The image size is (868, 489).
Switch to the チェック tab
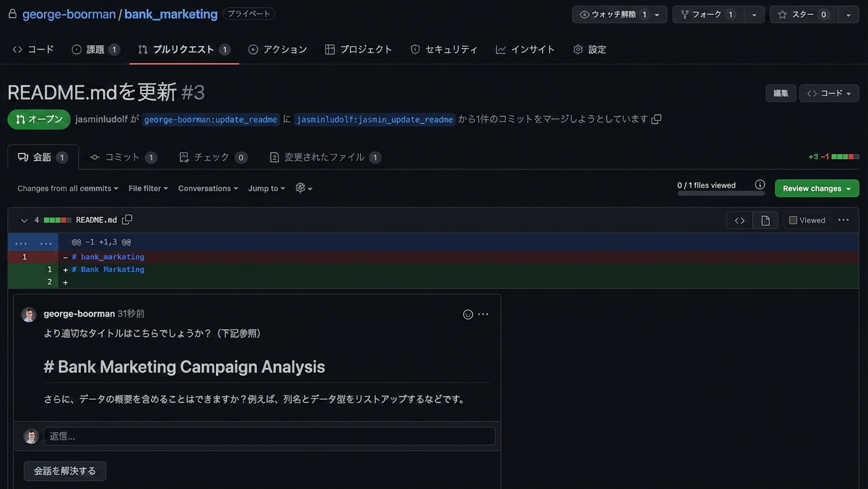pyautogui.click(x=213, y=157)
